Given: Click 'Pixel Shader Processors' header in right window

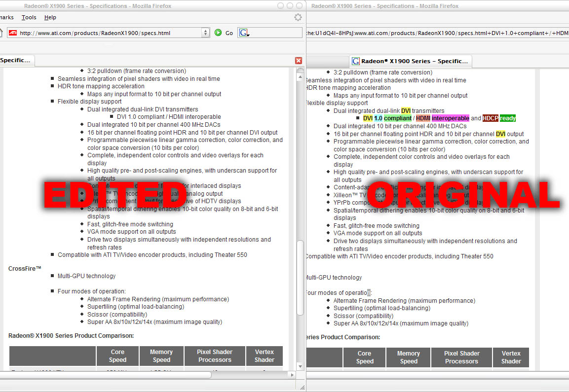Looking at the screenshot, I should pos(461,357).
